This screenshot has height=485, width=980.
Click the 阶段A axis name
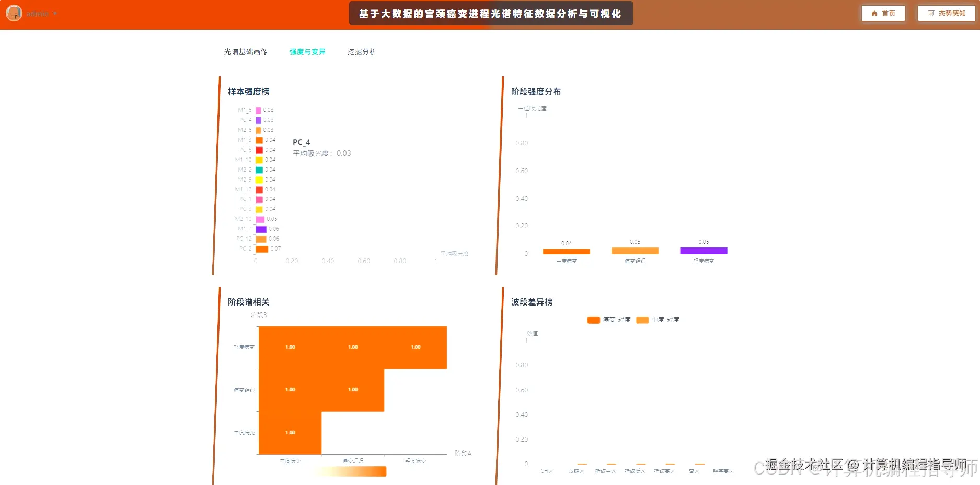click(463, 454)
